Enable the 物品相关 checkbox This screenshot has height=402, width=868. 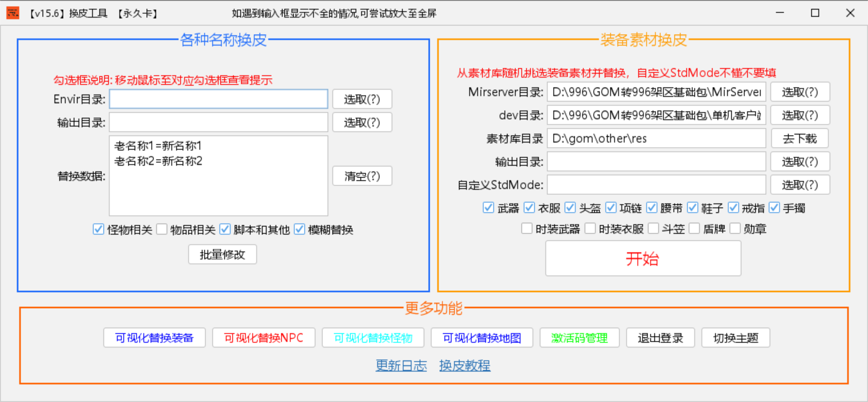click(x=162, y=229)
